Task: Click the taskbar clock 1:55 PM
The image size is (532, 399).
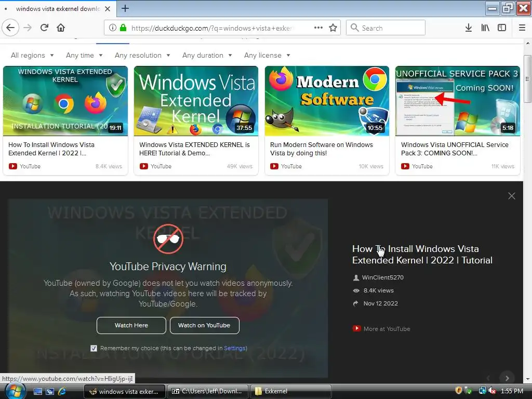Action: pyautogui.click(x=512, y=391)
